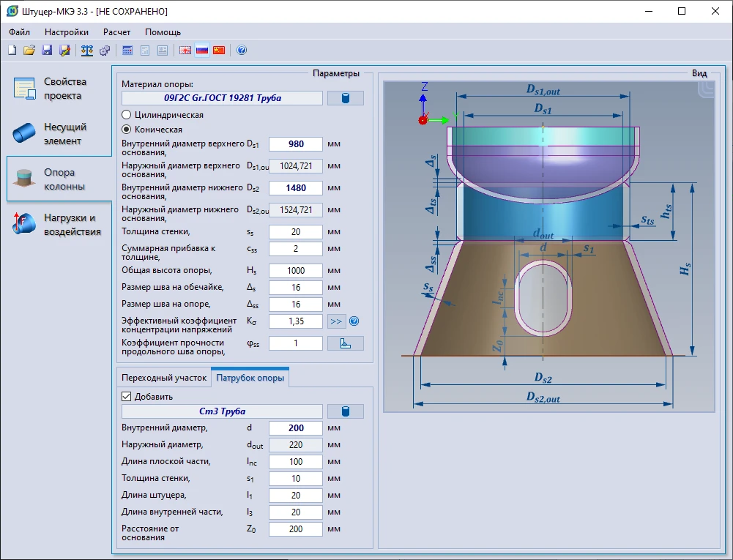Switch to the Переходный участок tab
The width and height of the screenshot is (733, 560).
pyautogui.click(x=164, y=378)
